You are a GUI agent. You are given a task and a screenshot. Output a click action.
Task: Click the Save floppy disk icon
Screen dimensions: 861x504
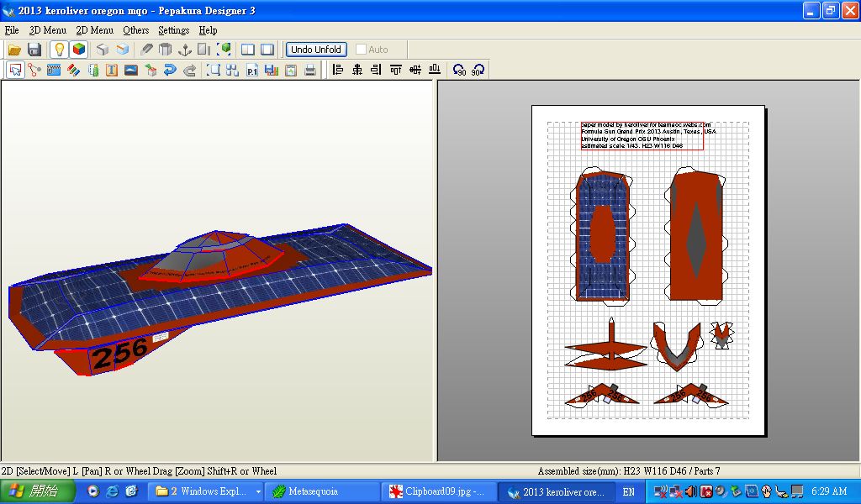point(34,50)
